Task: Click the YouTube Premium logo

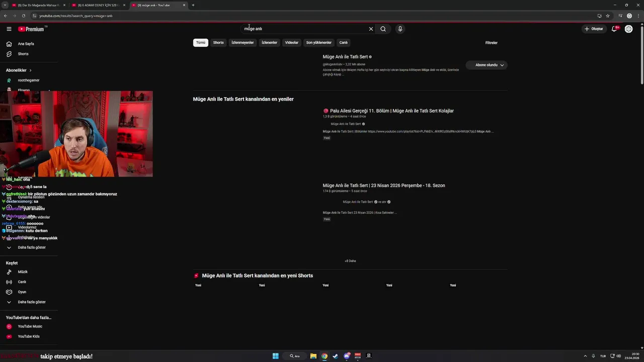Action: 32,29
